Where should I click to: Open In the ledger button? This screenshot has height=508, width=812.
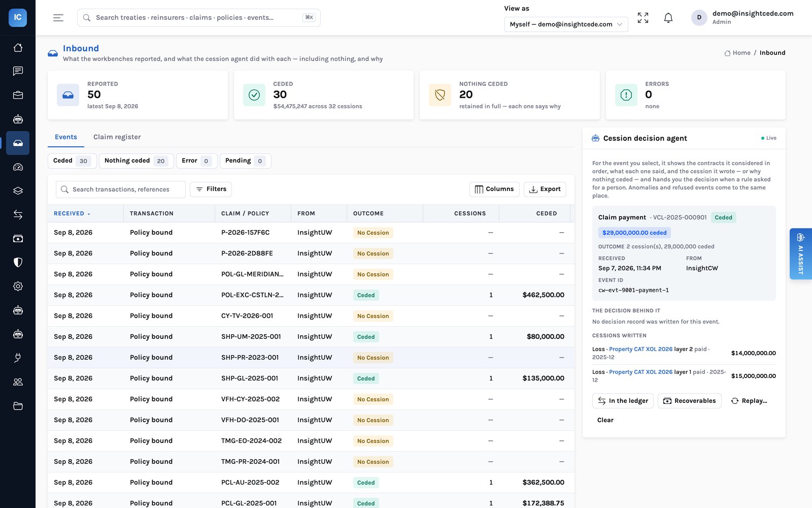coord(623,401)
